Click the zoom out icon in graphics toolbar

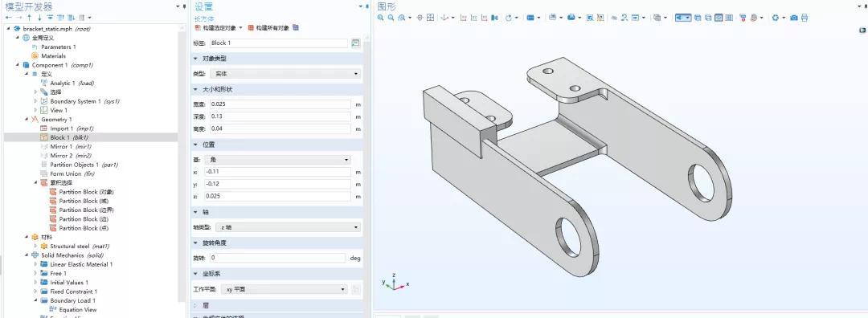[391, 18]
